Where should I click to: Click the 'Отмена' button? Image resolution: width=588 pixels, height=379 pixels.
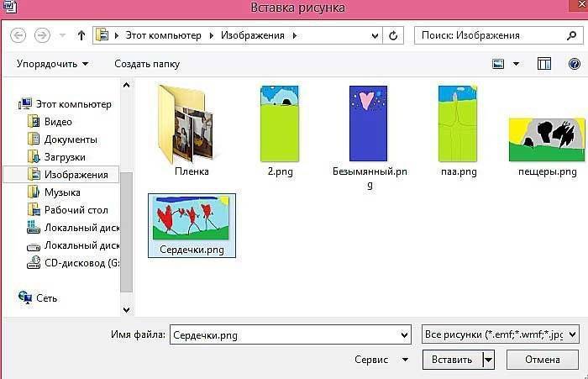[x=543, y=360]
